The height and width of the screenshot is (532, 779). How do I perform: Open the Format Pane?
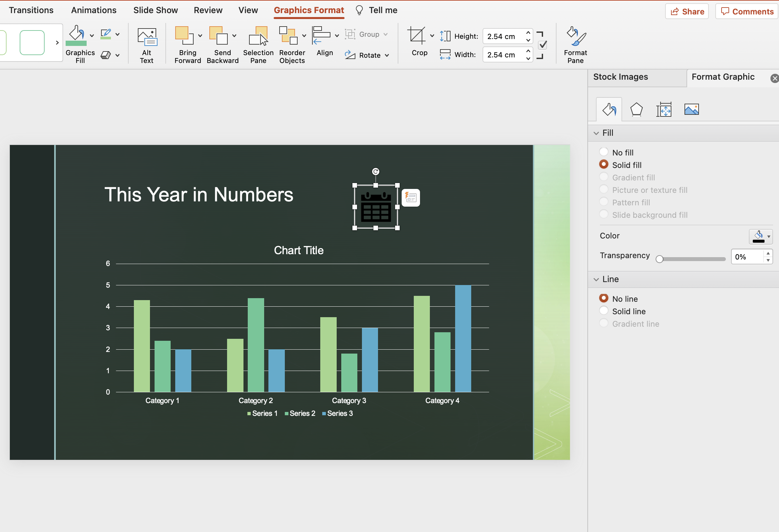click(576, 45)
